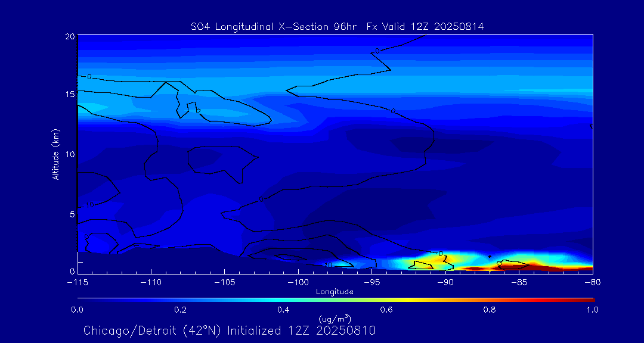Screen dimensions: 644x343
Task: Click the colorbar '0.8' label
Action: click(x=490, y=310)
